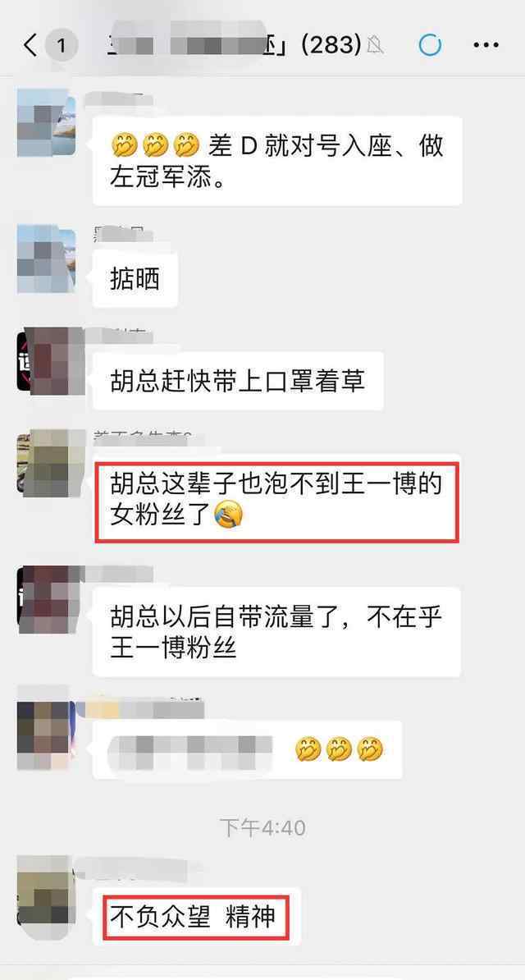Tap avatar beside 差 D 就对号入座 message
Image resolution: width=525 pixels, height=980 pixels.
coord(47,121)
